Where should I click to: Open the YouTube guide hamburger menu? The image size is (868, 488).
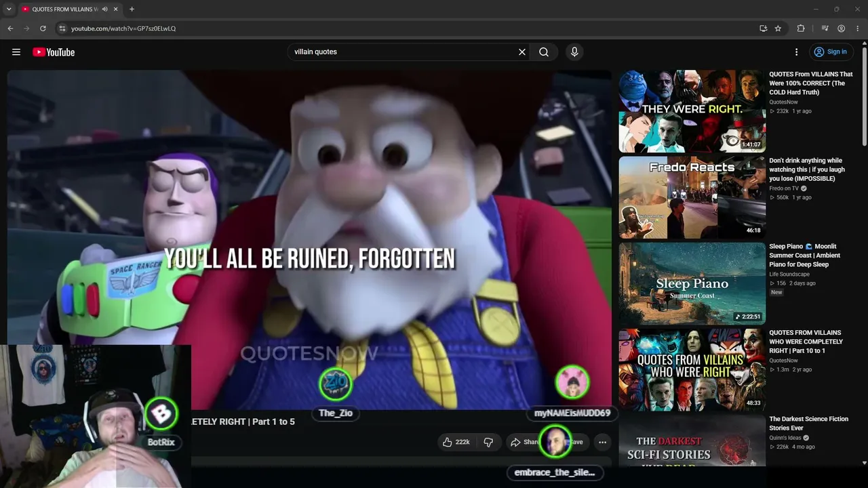[16, 52]
